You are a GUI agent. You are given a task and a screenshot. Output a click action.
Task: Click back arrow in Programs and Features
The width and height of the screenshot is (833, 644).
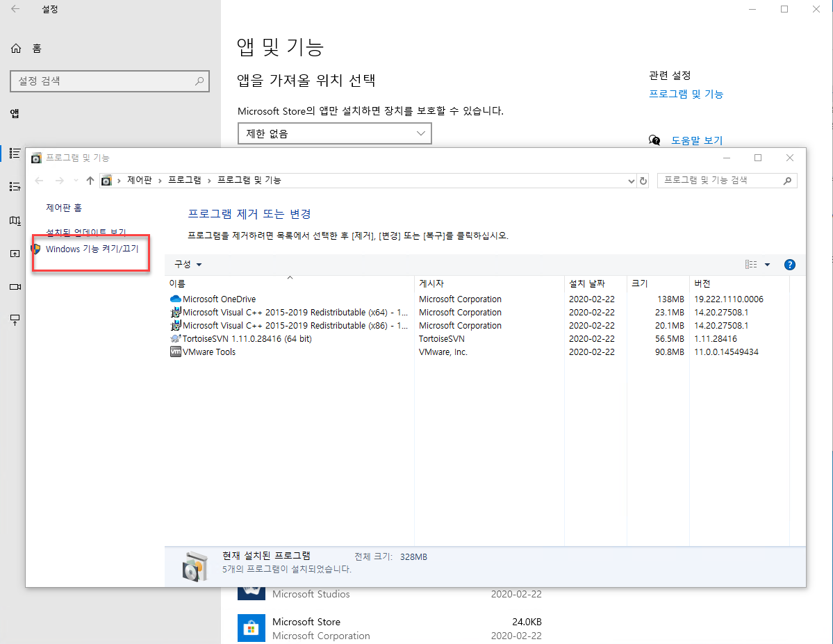click(39, 181)
